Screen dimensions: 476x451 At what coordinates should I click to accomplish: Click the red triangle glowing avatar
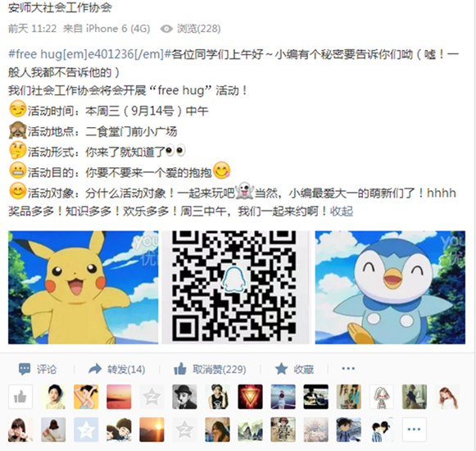coord(250,397)
